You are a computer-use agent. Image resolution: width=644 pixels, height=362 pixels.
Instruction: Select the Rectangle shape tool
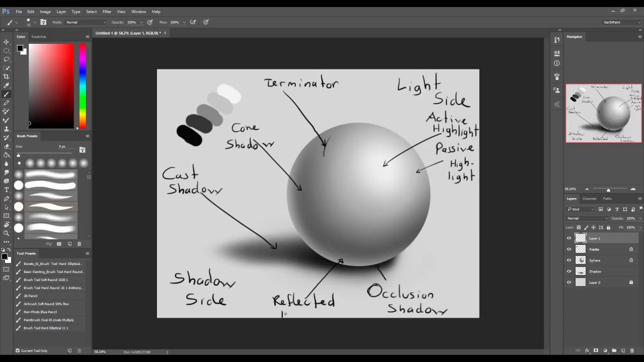pyautogui.click(x=7, y=216)
